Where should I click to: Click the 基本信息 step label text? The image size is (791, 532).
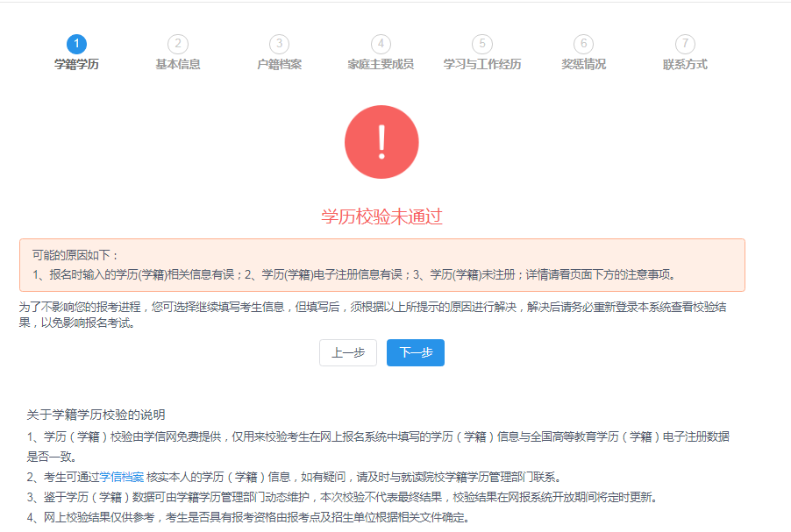[x=178, y=63]
